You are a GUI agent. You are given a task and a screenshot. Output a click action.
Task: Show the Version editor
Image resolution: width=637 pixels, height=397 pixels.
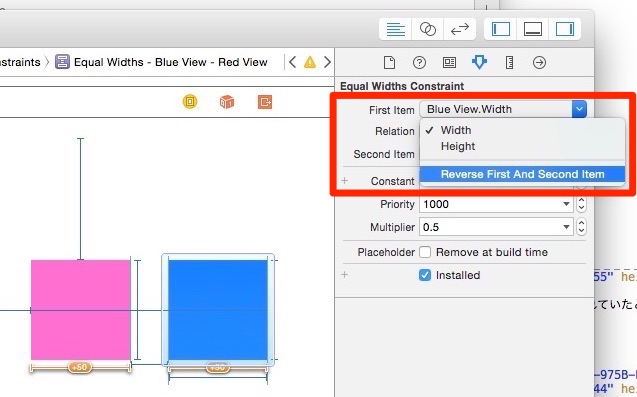pyautogui.click(x=459, y=29)
